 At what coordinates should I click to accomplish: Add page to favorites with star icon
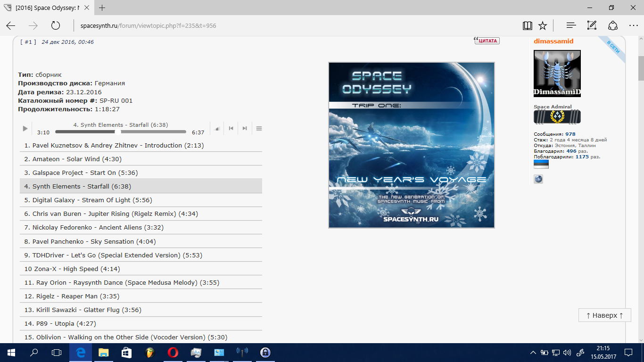[x=543, y=25]
